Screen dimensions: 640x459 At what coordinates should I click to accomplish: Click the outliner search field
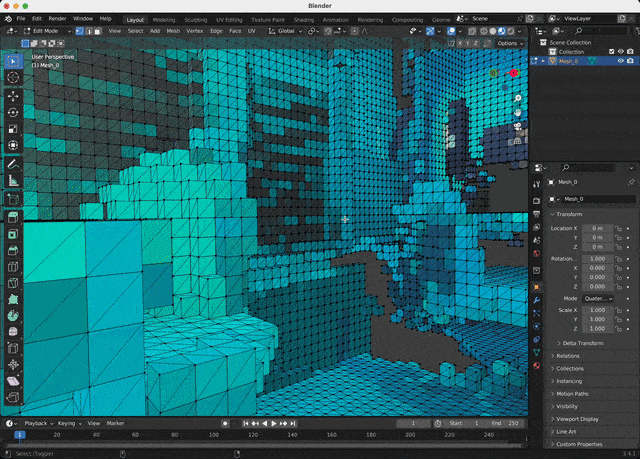[601, 31]
